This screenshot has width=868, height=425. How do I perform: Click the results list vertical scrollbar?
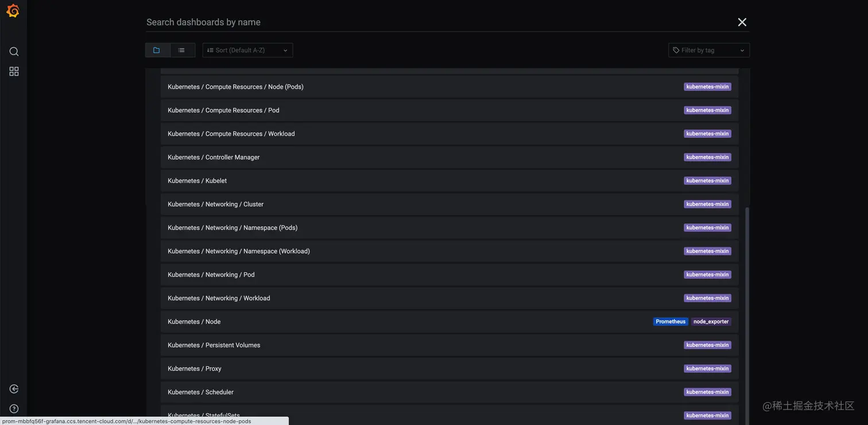point(747,315)
